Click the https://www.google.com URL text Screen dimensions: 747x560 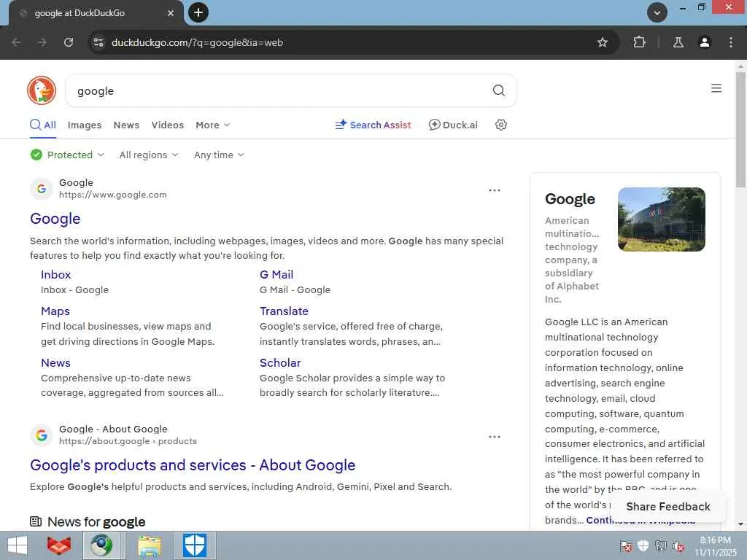113,195
